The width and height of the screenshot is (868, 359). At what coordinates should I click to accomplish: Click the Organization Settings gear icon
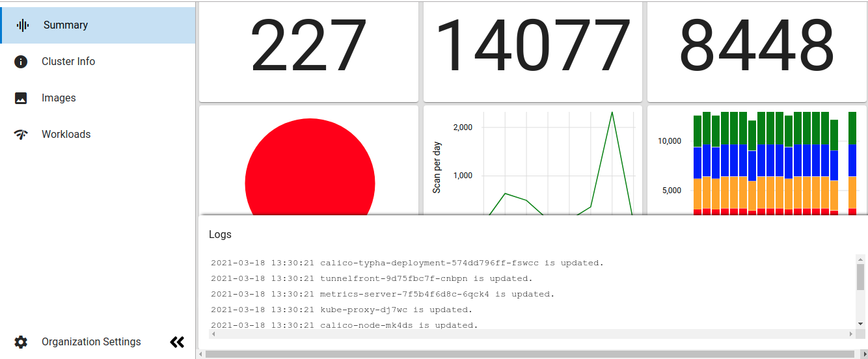(x=21, y=342)
